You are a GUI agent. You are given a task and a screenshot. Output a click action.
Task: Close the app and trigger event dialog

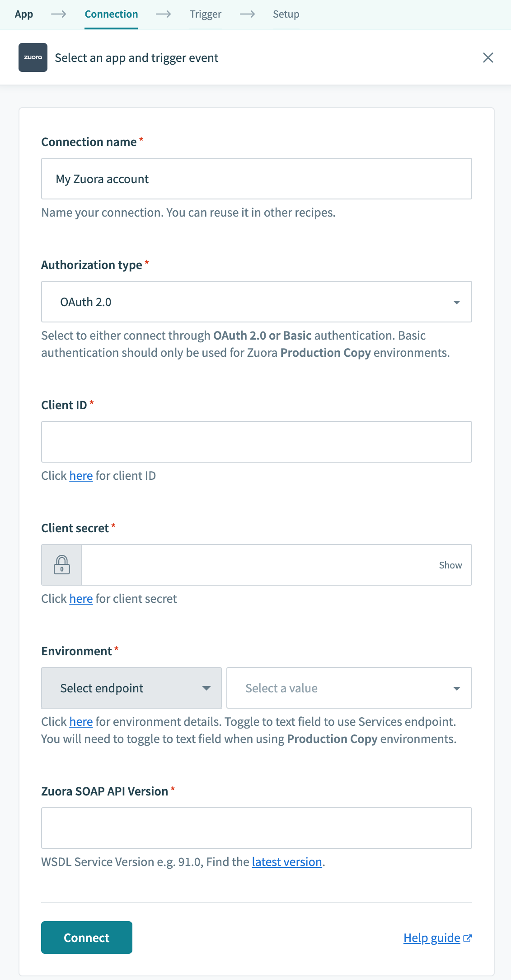pyautogui.click(x=488, y=58)
